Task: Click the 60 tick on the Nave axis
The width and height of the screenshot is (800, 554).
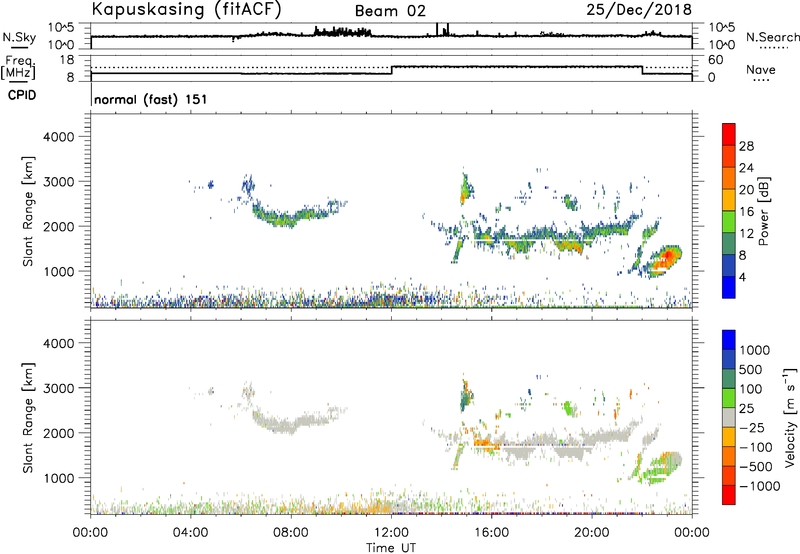Action: 715,60
